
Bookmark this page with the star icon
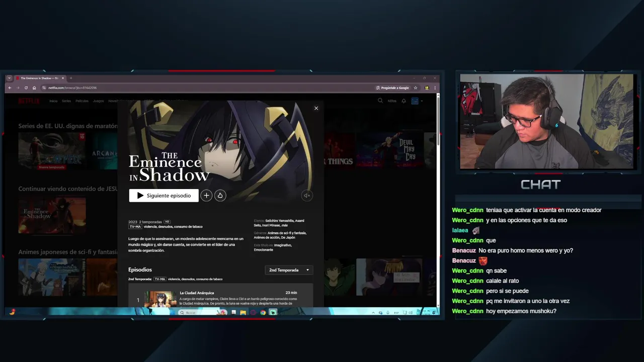coord(416,87)
